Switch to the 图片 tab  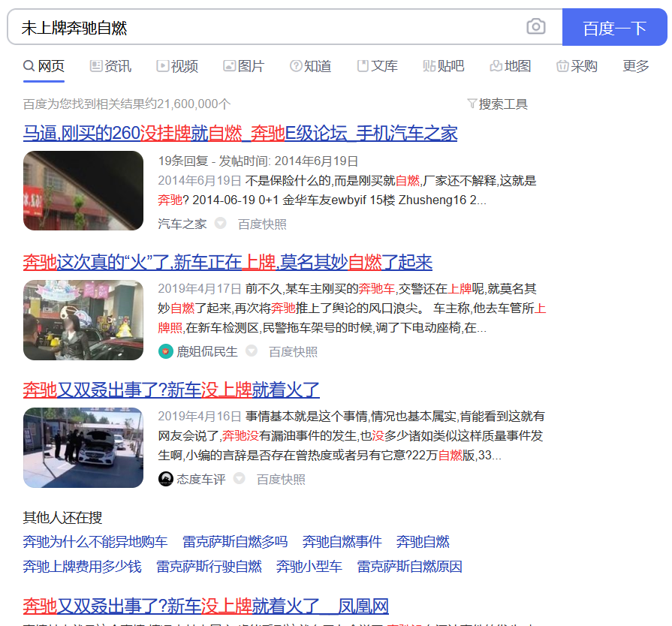[x=243, y=66]
